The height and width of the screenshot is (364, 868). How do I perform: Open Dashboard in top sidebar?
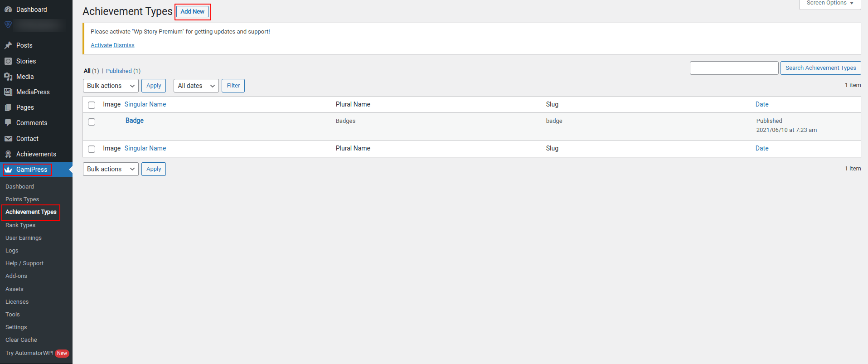tap(31, 10)
